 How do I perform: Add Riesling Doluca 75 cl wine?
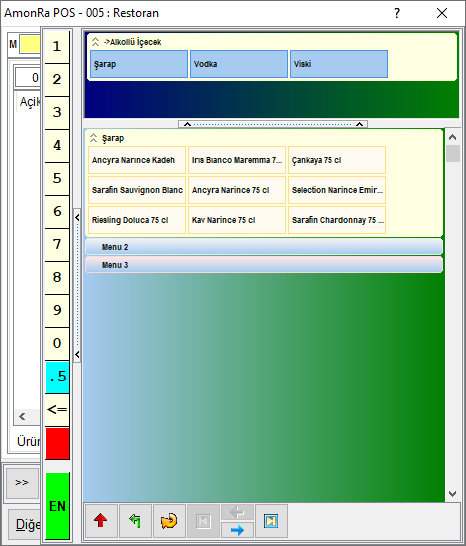pyautogui.click(x=137, y=220)
